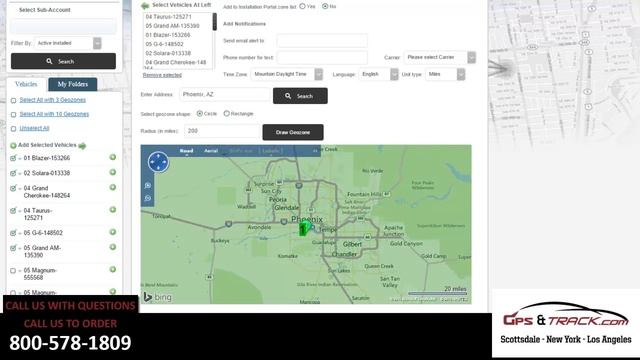Click the green add icon for 05 G-6-148502
640x360 pixels.
(113, 232)
